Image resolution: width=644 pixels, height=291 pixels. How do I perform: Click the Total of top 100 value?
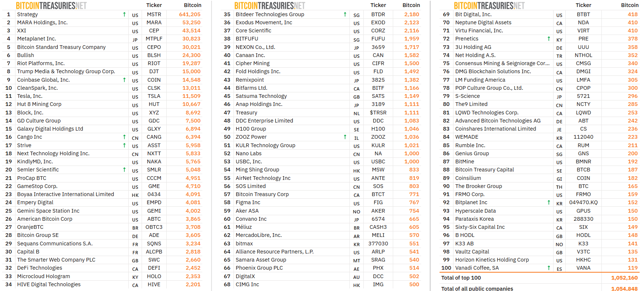point(624,278)
